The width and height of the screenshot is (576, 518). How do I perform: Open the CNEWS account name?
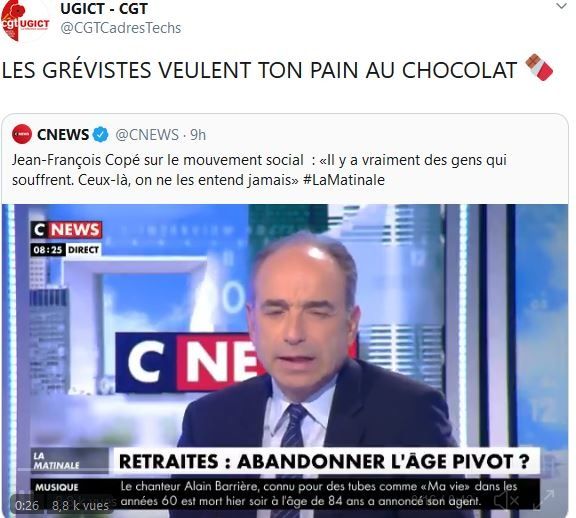pyautogui.click(x=63, y=135)
